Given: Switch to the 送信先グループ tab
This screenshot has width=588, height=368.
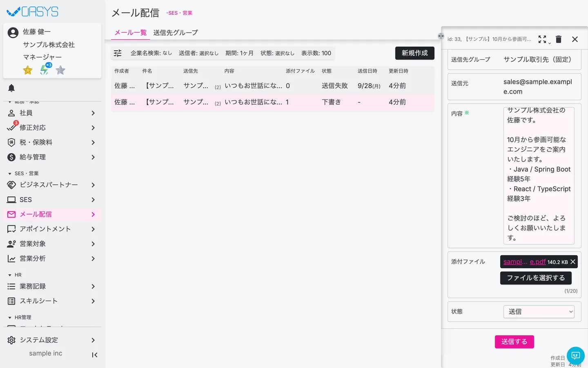Looking at the screenshot, I should [x=176, y=33].
